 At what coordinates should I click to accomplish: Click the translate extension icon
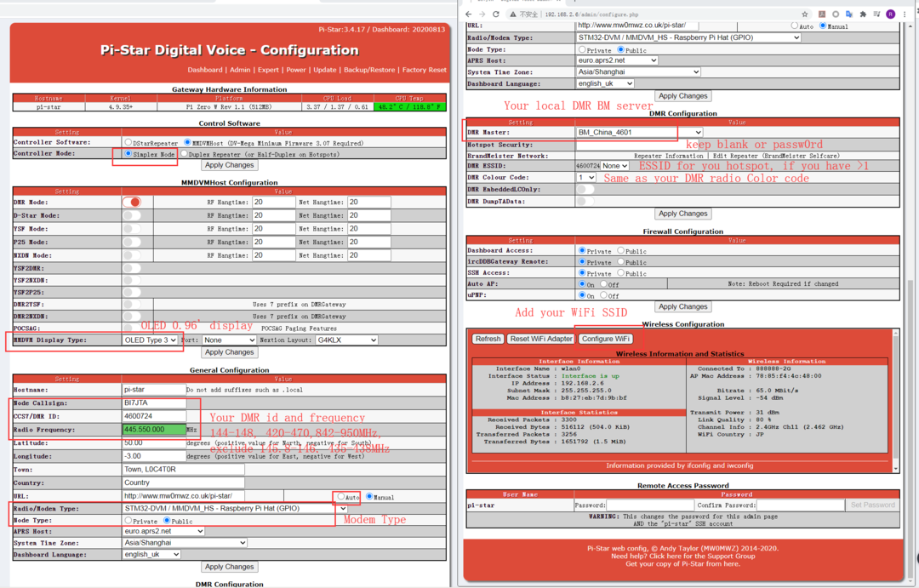click(x=849, y=14)
